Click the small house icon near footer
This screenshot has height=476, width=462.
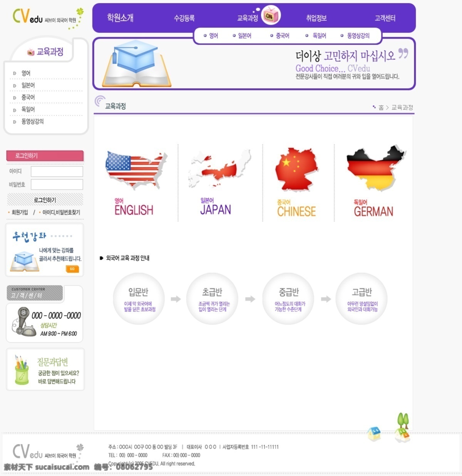click(x=374, y=434)
